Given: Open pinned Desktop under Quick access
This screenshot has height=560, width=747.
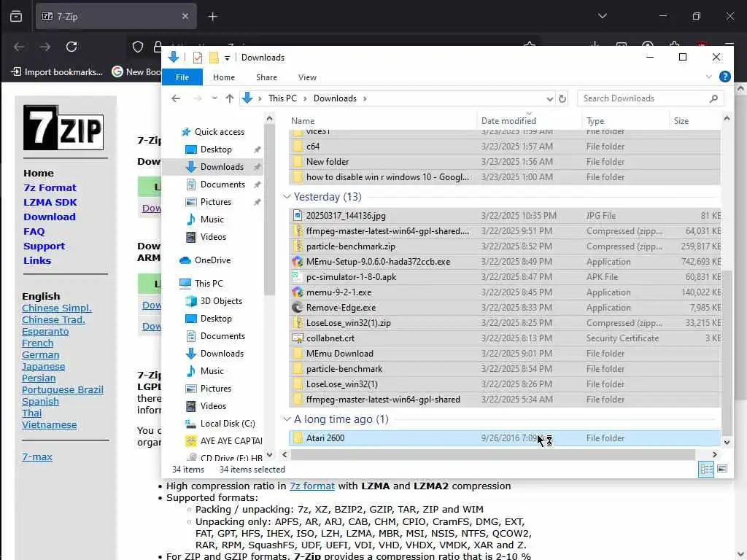Looking at the screenshot, I should click(x=216, y=149).
